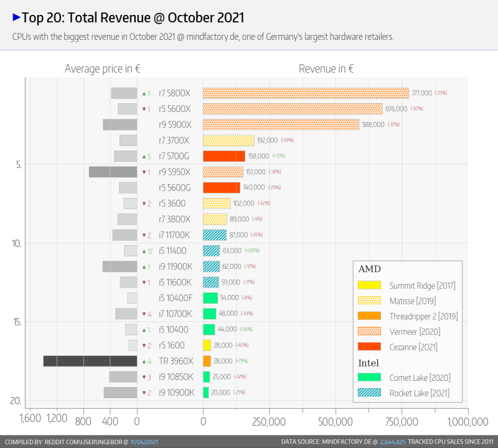Click the Summit Ridge [2017] legend swatch
This screenshot has height=448, width=498.
pos(369,285)
